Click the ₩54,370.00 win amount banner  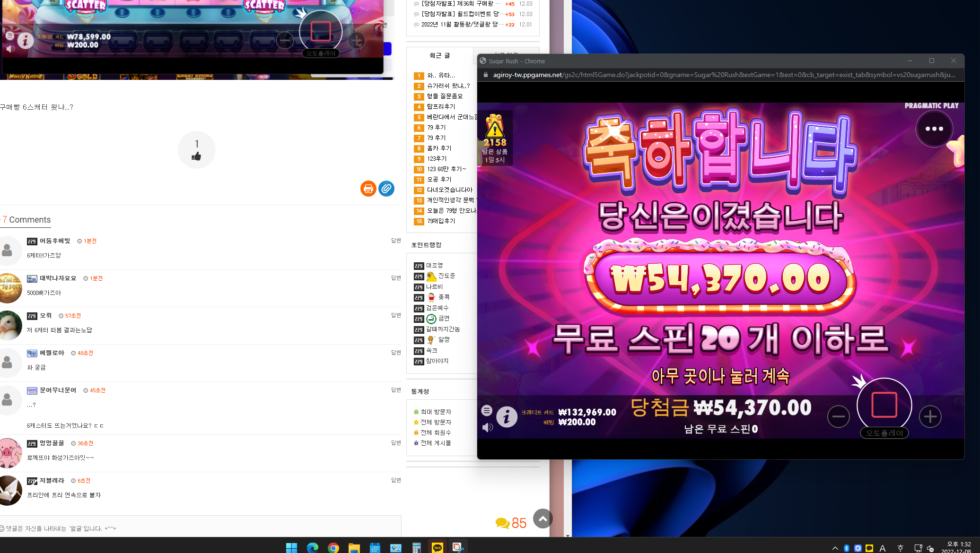[720, 278]
